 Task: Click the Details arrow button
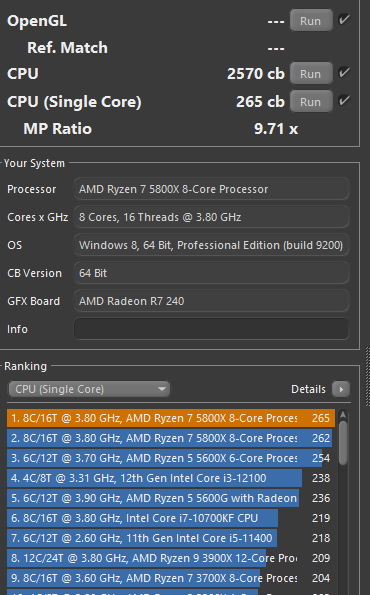pyautogui.click(x=340, y=389)
